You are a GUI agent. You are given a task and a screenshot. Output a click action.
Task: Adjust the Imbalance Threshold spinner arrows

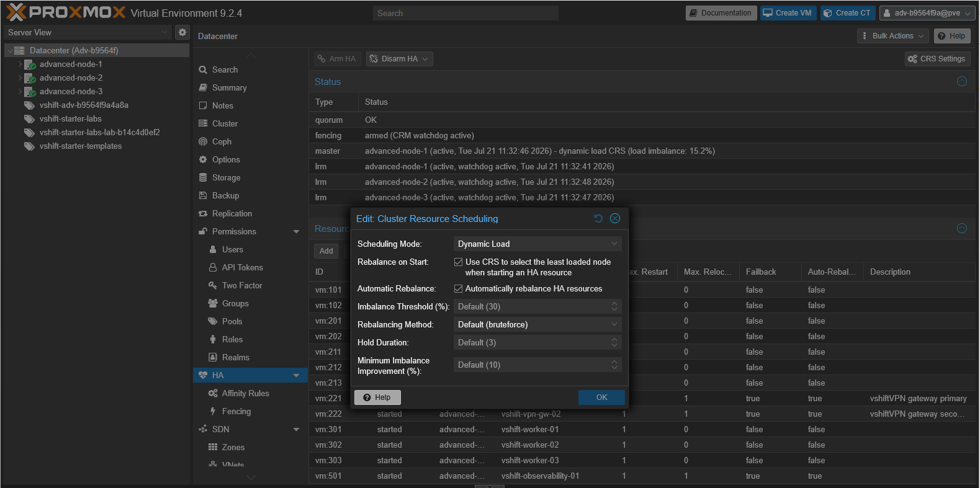coord(614,307)
